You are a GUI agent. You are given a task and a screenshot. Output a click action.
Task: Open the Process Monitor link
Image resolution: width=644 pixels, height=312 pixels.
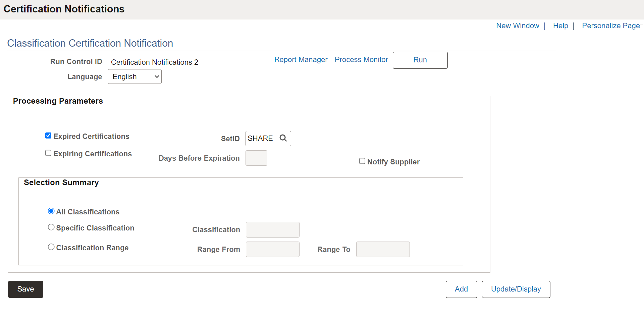[361, 59]
